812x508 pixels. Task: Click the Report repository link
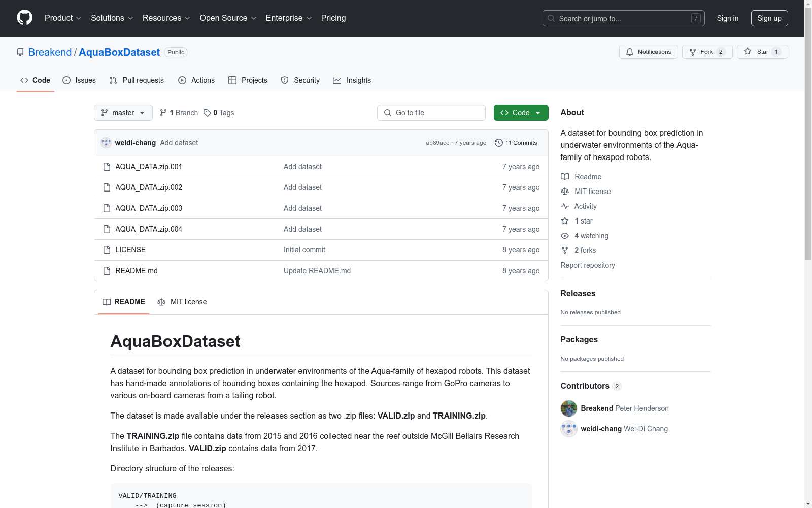pos(588,265)
